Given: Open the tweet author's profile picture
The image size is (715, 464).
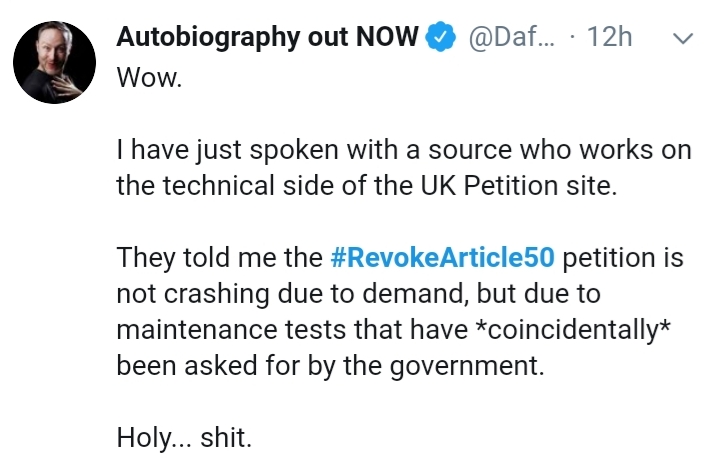Looking at the screenshot, I should coord(54,62).
